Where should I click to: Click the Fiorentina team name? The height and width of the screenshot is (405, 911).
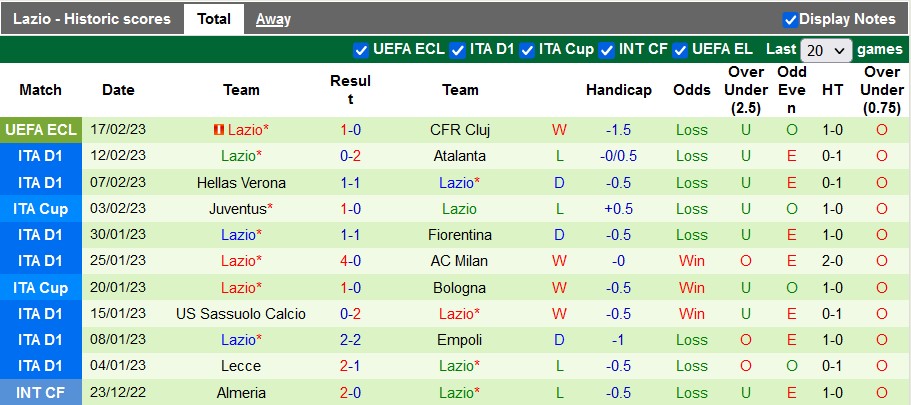pyautogui.click(x=459, y=235)
